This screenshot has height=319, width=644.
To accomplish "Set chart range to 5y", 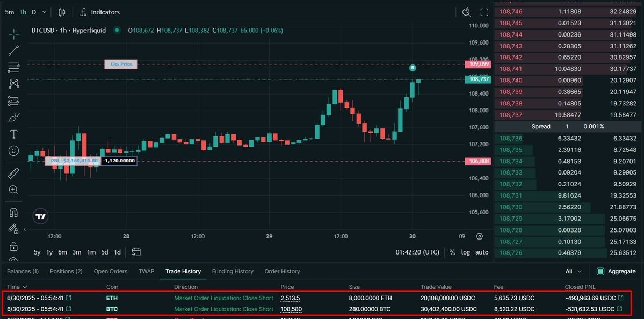I will pos(38,252).
